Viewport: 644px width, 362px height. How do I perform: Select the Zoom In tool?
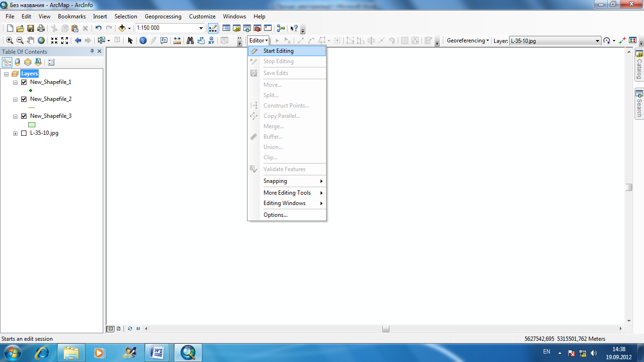[9, 41]
